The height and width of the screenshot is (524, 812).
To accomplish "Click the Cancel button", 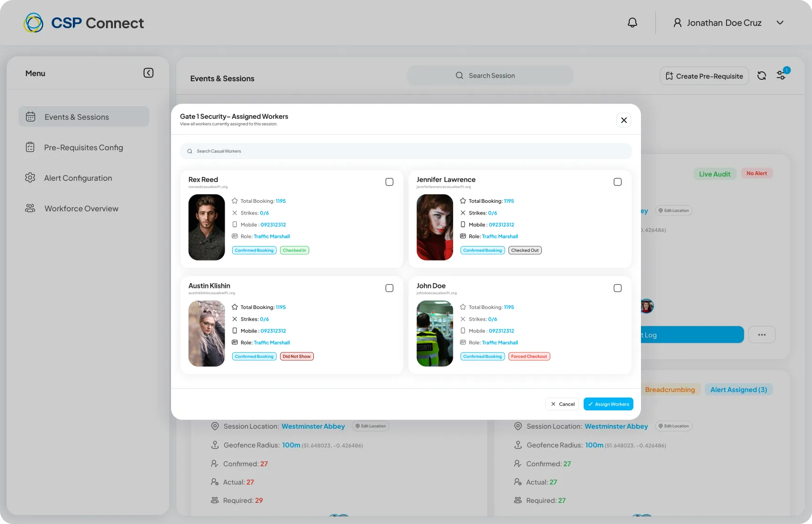I will tap(562, 404).
